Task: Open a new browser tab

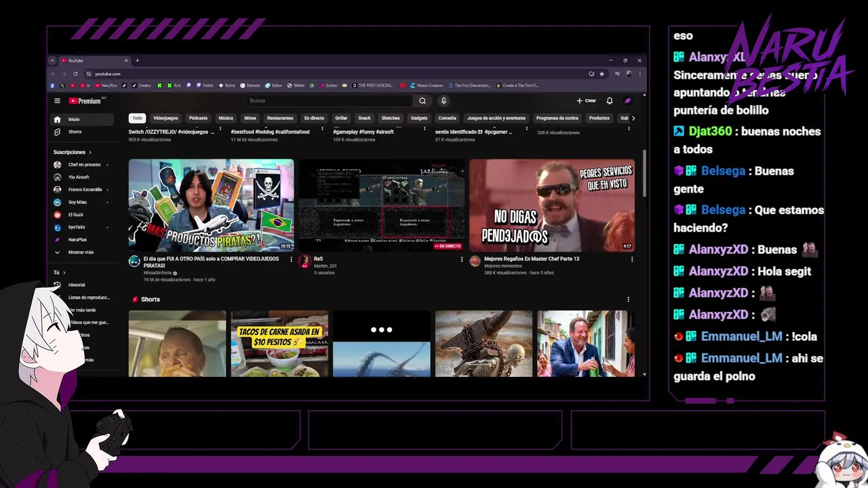Action: pyautogui.click(x=137, y=60)
